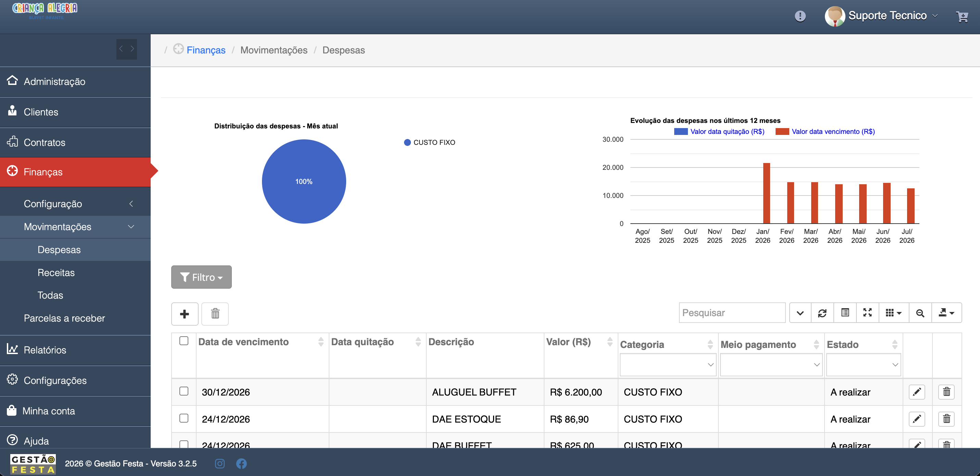980x476 pixels.
Task: Select the Despesas submenu item
Action: tap(75, 250)
